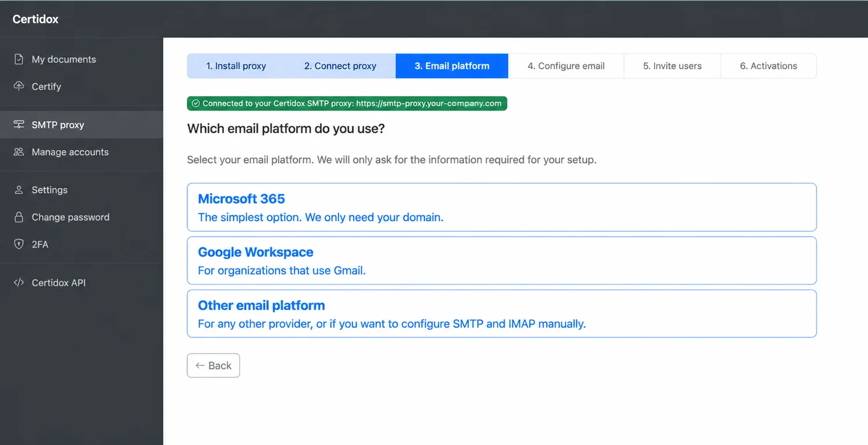
Task: Click the green connected checkmark icon
Action: click(x=196, y=104)
